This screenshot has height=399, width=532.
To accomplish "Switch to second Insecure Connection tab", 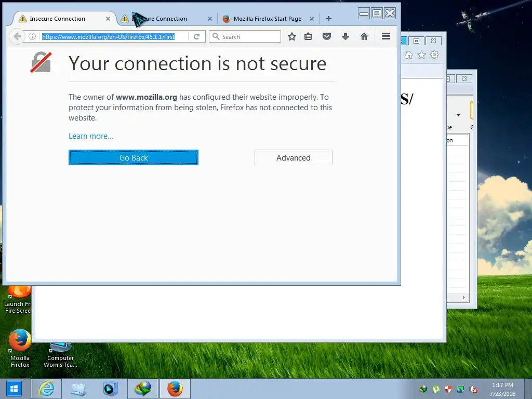I will 166,19.
